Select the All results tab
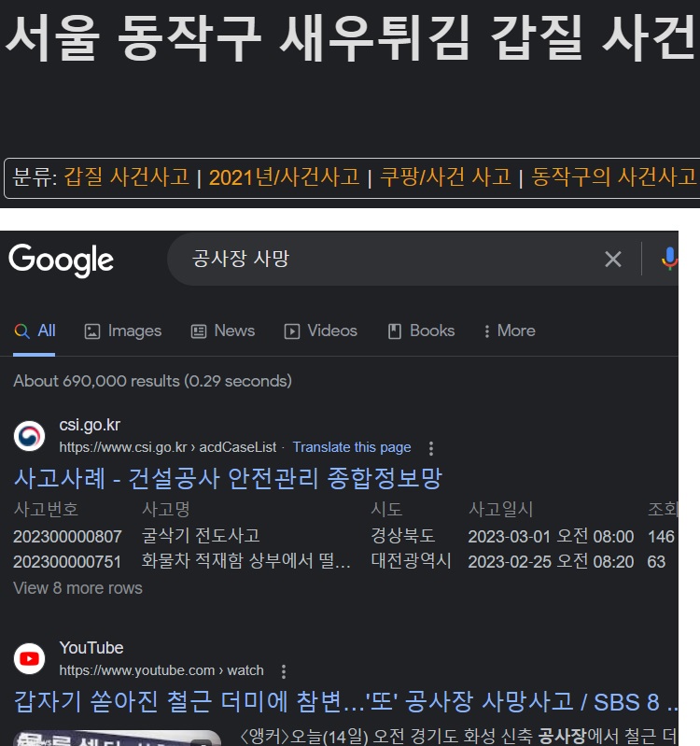700x746 pixels. [35, 331]
